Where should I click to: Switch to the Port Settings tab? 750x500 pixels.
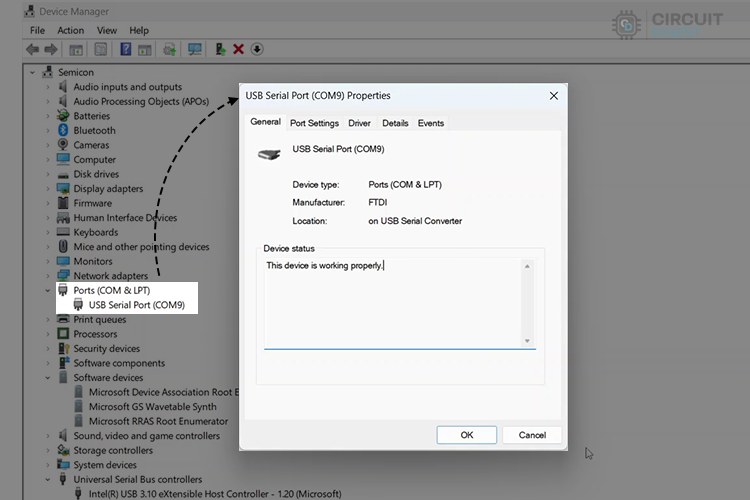pos(314,123)
